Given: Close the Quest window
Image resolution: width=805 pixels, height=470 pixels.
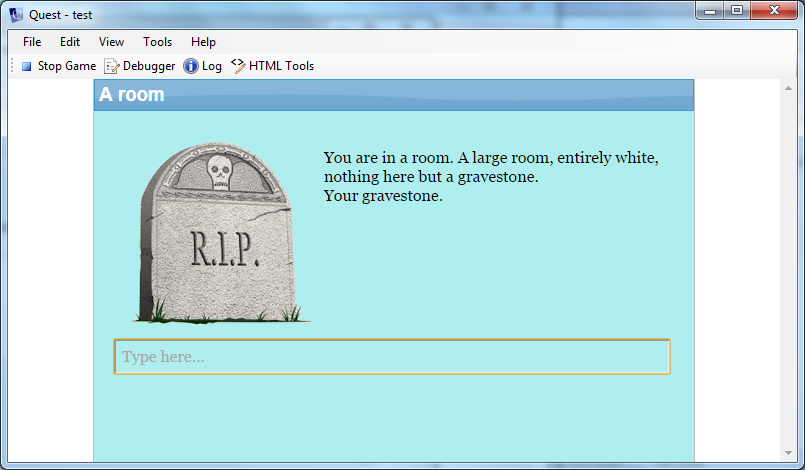Looking at the screenshot, I should click(x=774, y=11).
